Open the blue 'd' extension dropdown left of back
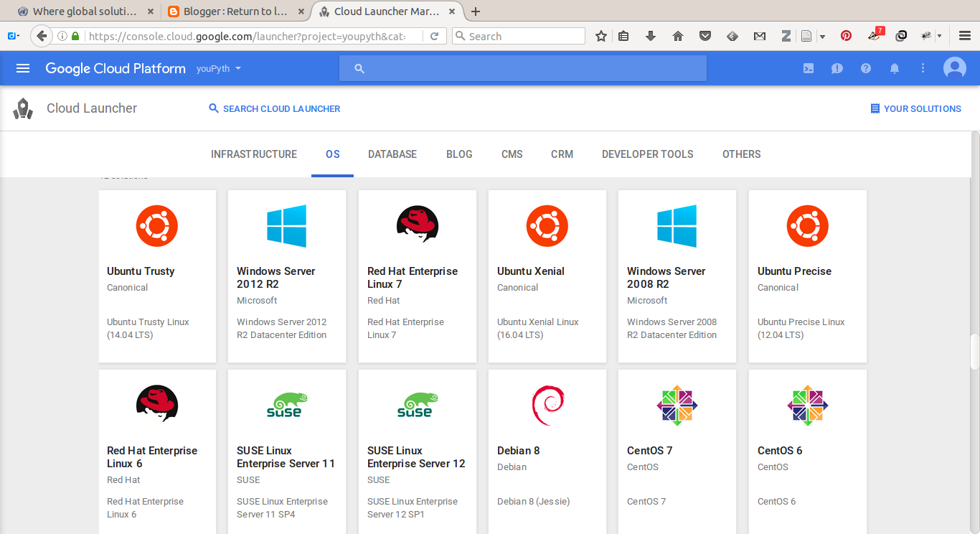 coord(14,36)
